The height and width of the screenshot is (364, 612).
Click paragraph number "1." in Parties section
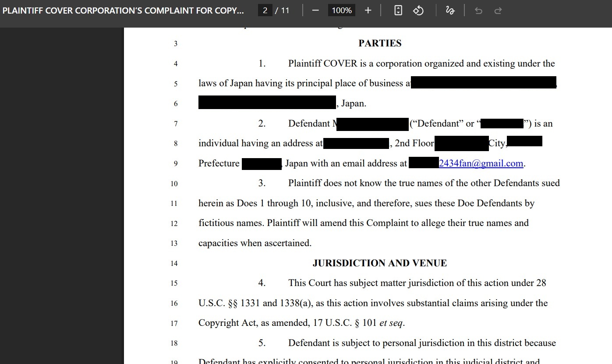click(262, 64)
